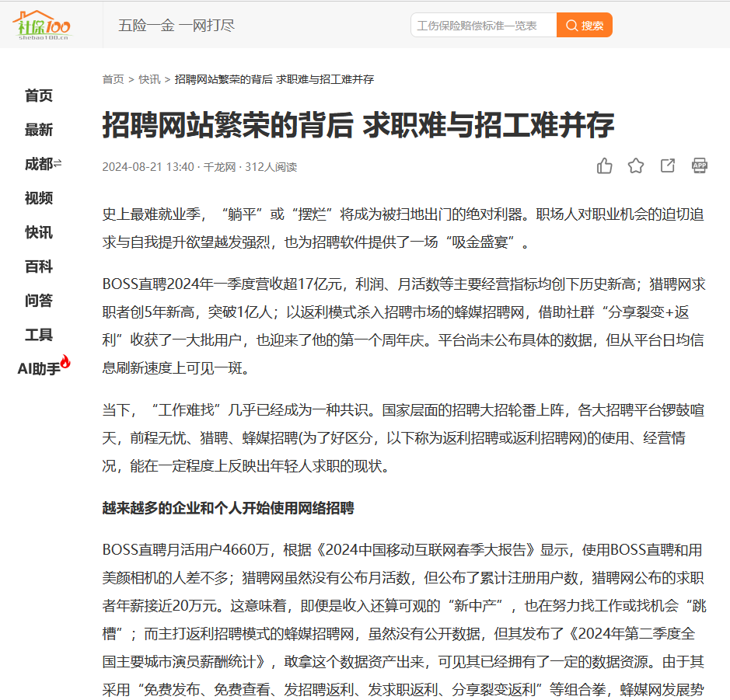Click the paragraph starting 当下，“工作难找”
Image resolution: width=730 pixels, height=700 pixels.
(403, 437)
